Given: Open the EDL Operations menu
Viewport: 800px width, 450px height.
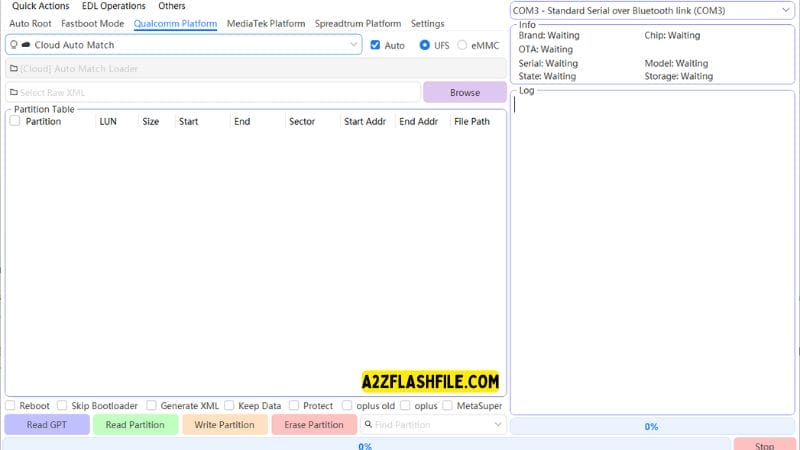Looking at the screenshot, I should [113, 6].
